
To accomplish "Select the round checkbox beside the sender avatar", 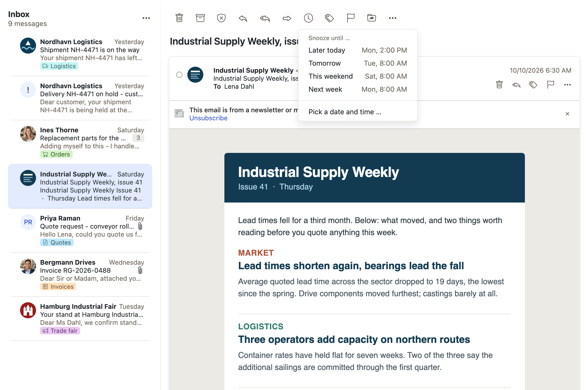I will coord(179,75).
